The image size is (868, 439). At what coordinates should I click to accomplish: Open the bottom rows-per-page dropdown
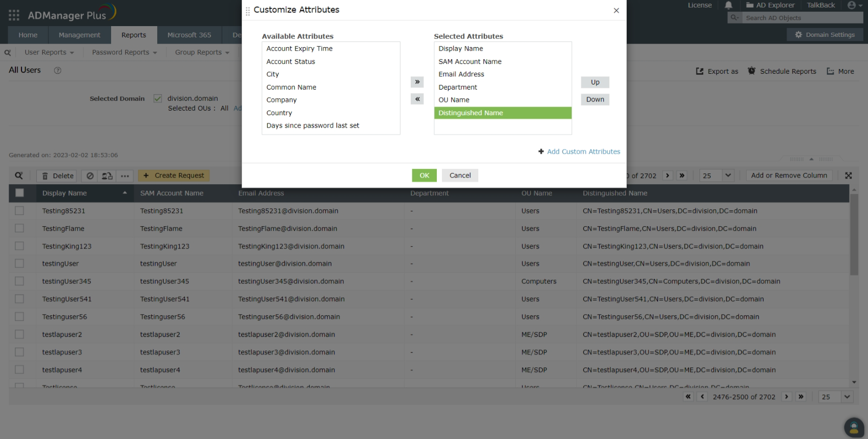point(836,397)
